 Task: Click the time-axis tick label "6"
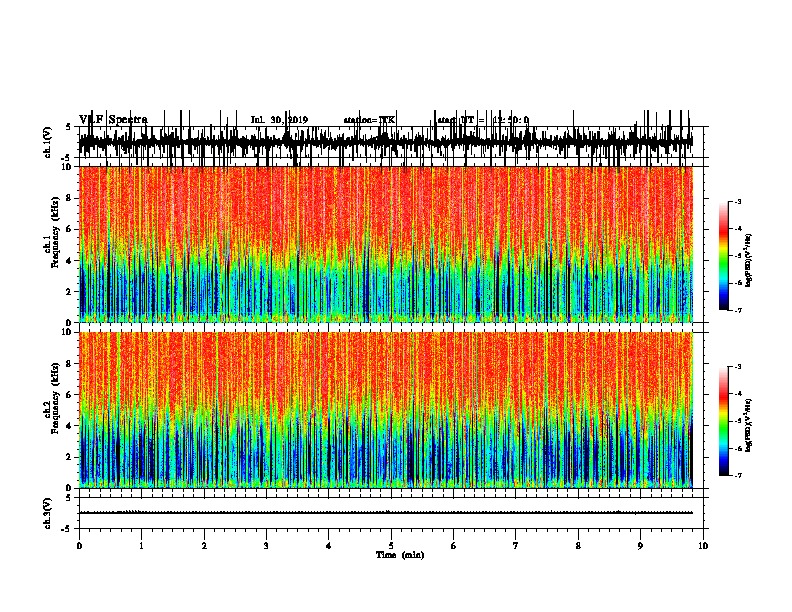[x=454, y=546]
